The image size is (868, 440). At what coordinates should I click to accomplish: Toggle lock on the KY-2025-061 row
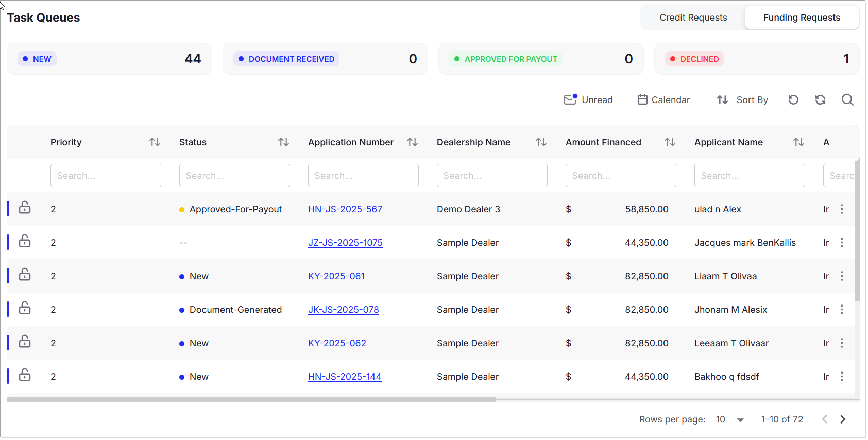25,275
